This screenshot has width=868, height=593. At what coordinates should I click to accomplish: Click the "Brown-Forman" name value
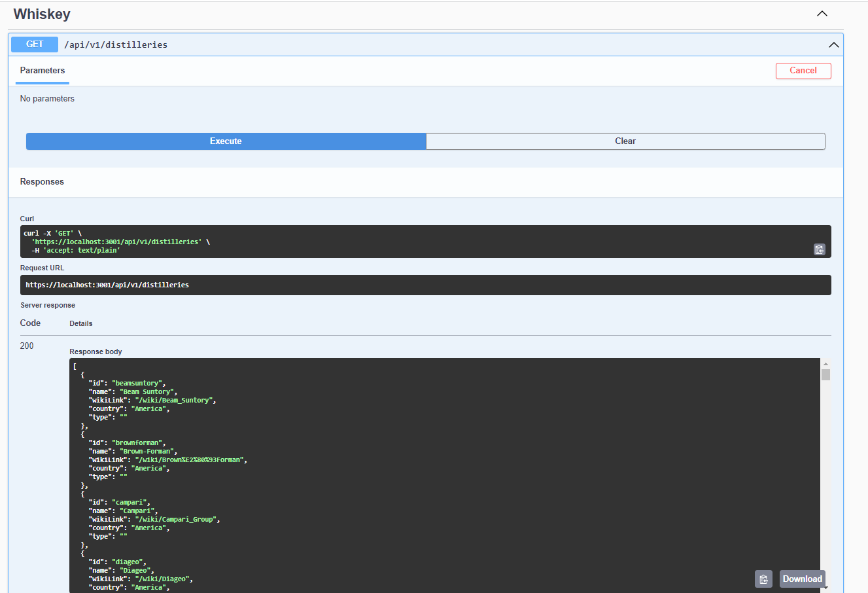pos(148,452)
